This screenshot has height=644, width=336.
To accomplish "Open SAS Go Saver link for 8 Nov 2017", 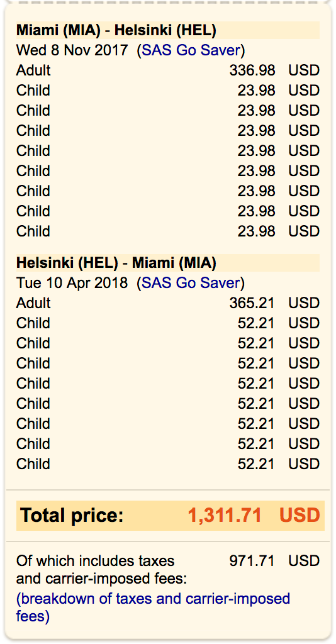I will click(191, 50).
